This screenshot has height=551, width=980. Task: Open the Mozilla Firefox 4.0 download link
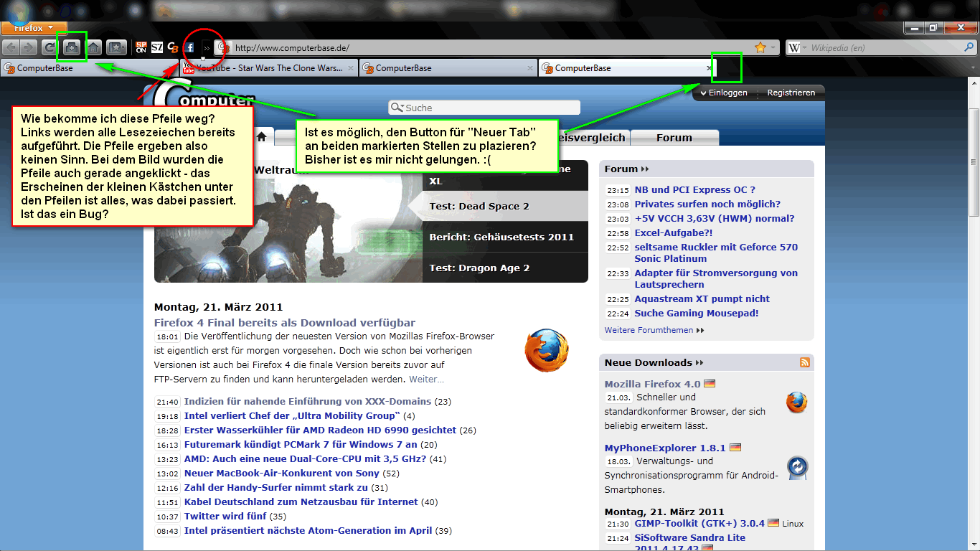click(x=652, y=384)
